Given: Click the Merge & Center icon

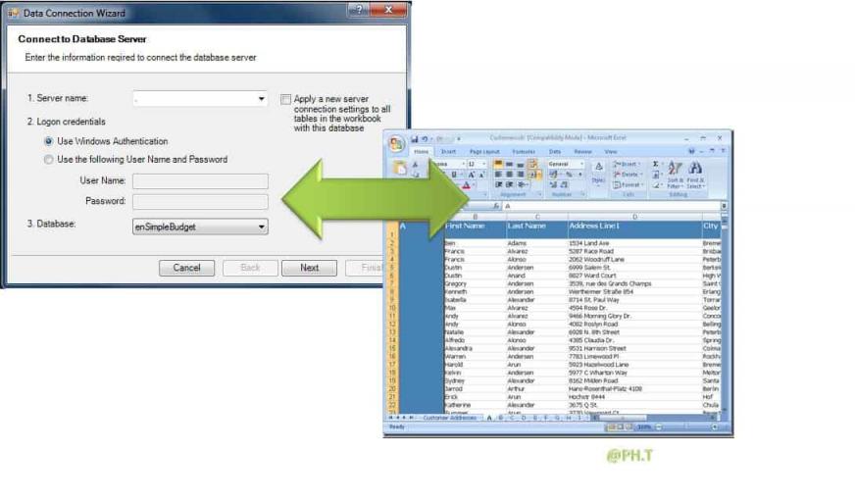Looking at the screenshot, I should click(534, 175).
